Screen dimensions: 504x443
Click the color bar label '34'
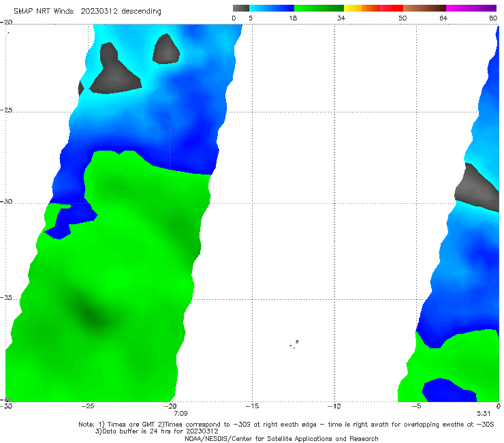[341, 18]
